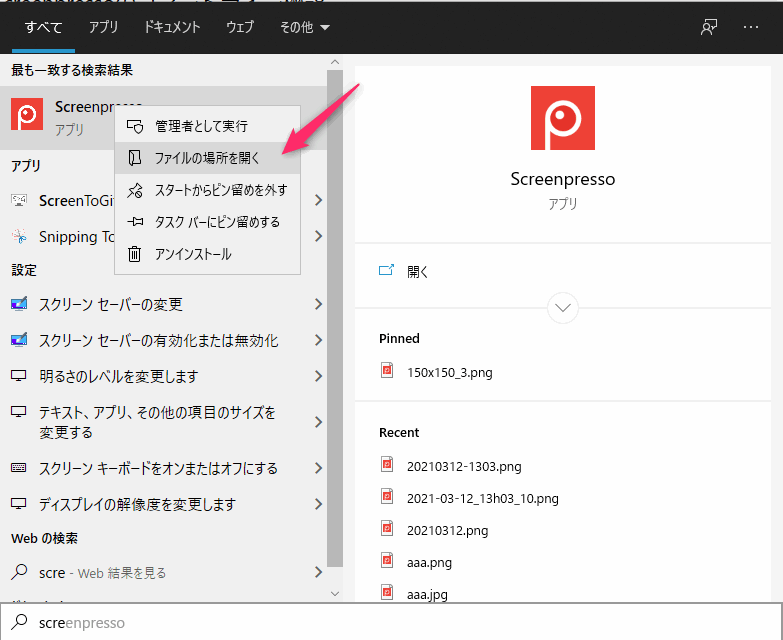Click the file icon for 2021-03-12_13h03_10.png
The width and height of the screenshot is (783, 640).
coord(387,496)
